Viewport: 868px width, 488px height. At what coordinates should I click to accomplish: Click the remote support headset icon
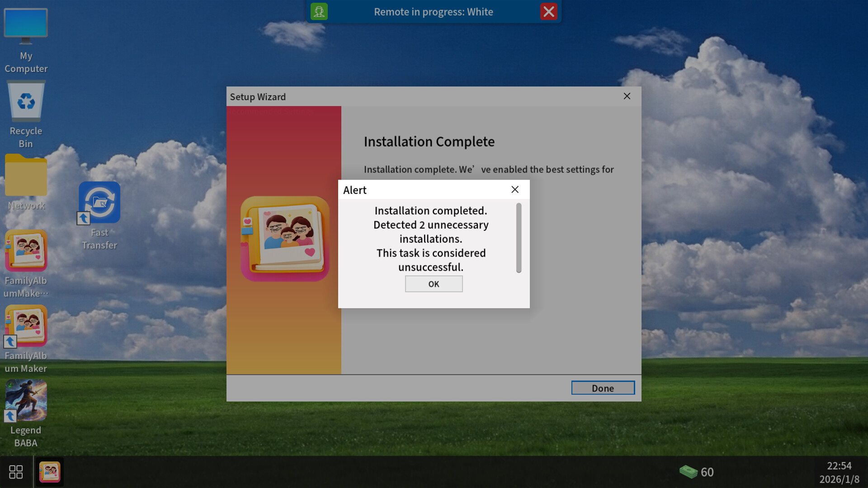coord(319,12)
